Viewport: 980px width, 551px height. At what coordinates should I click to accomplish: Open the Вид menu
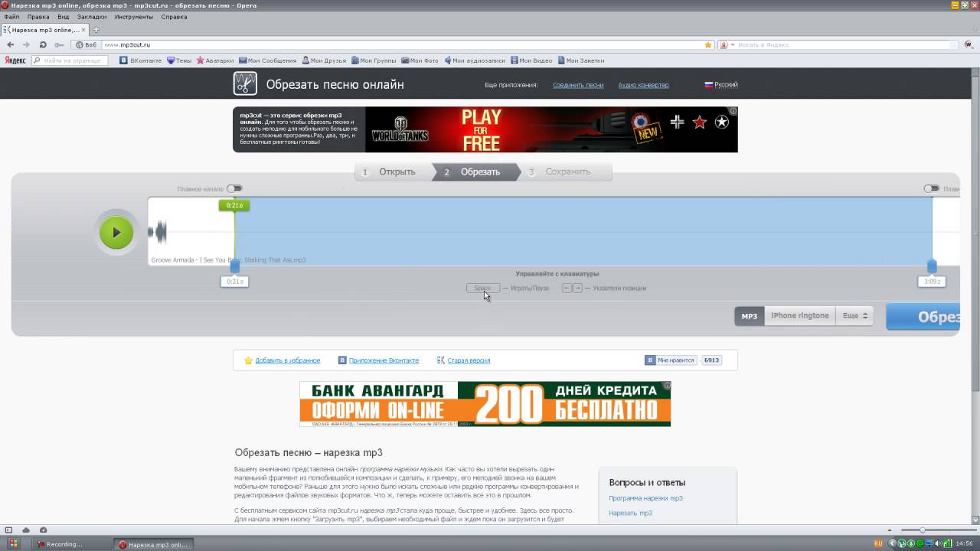pos(64,16)
